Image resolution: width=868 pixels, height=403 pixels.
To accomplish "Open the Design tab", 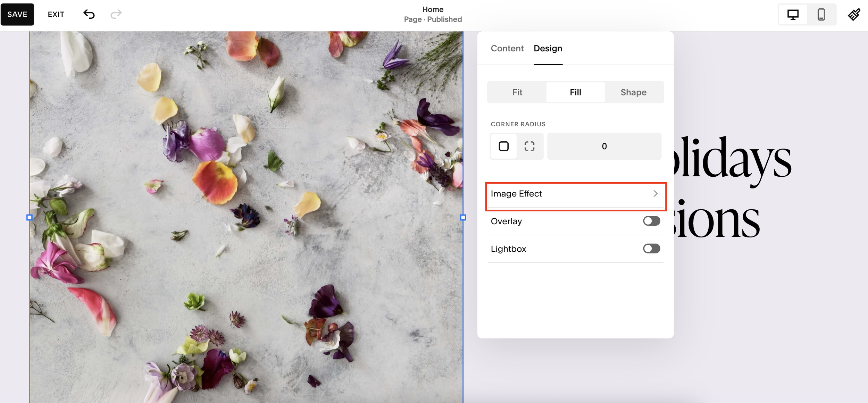I will pos(548,48).
